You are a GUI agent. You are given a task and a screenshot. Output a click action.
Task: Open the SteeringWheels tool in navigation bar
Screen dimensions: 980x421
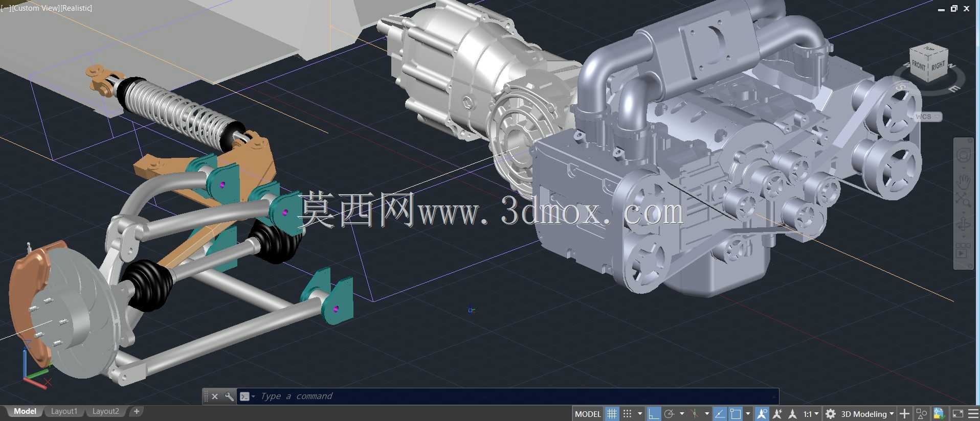tap(964, 155)
